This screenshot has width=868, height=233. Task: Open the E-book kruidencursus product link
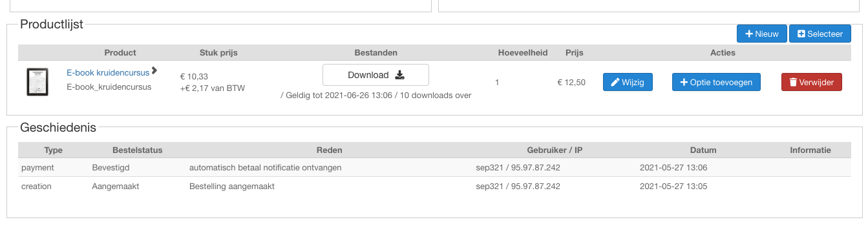point(108,72)
